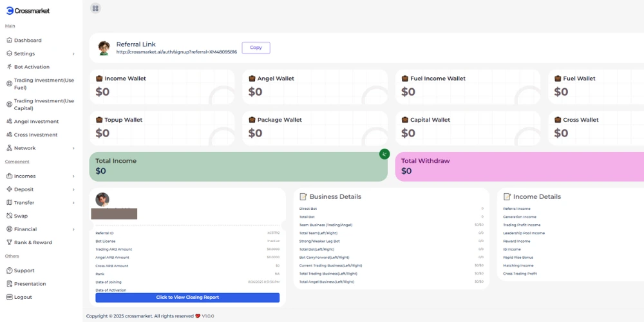Click the Network hierarchy icon

pos(10,148)
